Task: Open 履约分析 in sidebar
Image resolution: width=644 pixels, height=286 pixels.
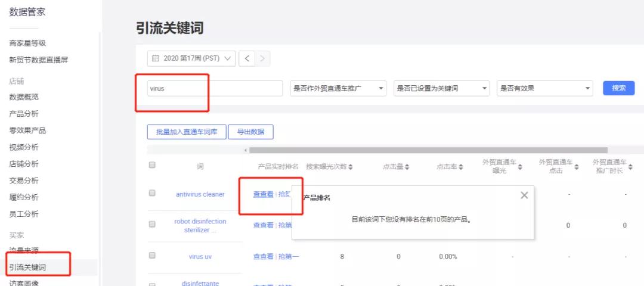Action: [x=24, y=197]
